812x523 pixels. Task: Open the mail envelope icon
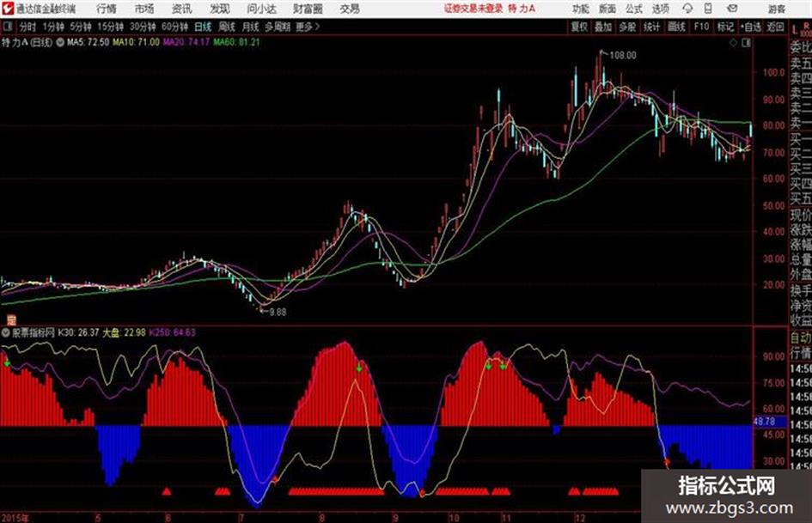[x=732, y=9]
